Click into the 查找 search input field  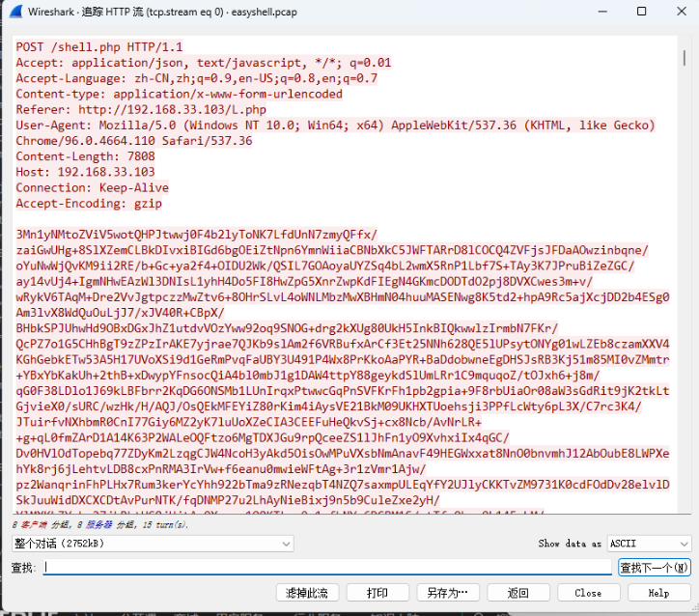pos(327,567)
